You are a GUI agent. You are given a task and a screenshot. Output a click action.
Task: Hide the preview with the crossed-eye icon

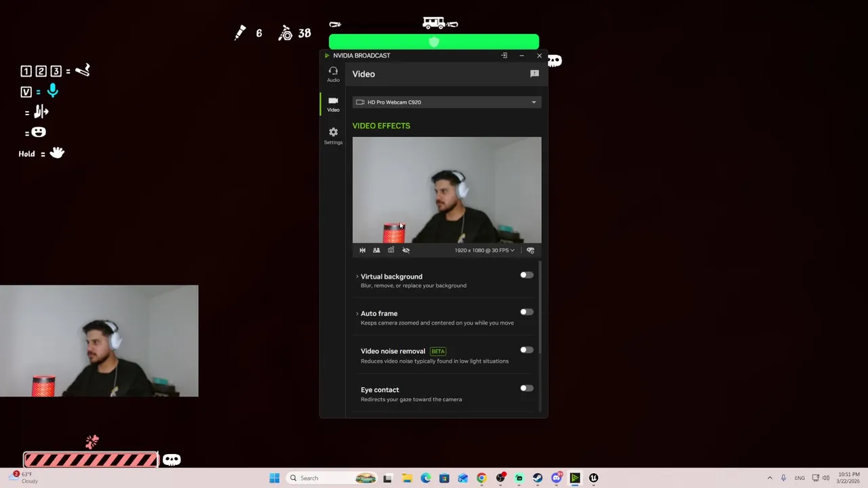point(406,250)
